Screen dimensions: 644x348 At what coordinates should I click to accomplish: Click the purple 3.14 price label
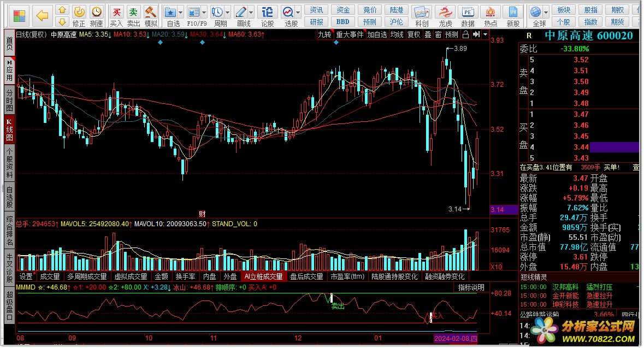pos(504,210)
